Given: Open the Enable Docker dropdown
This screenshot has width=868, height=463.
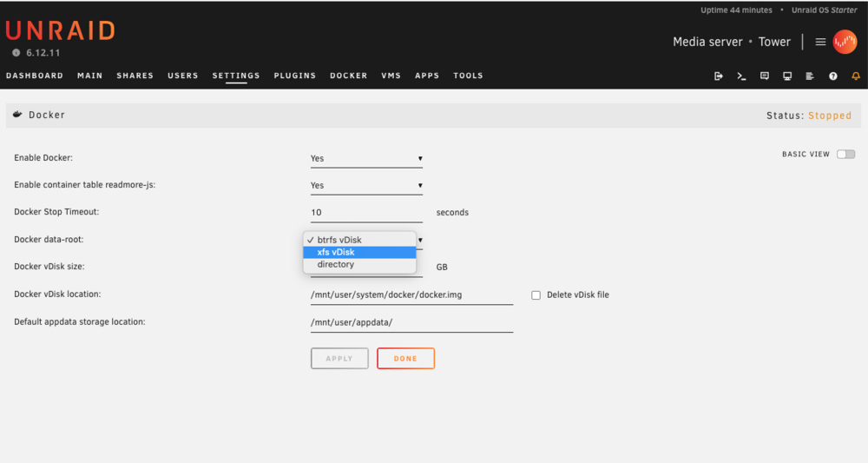Looking at the screenshot, I should (x=366, y=158).
